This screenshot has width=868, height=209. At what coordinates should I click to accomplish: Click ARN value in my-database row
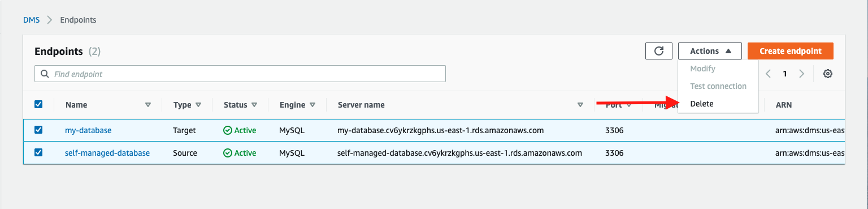pyautogui.click(x=810, y=130)
